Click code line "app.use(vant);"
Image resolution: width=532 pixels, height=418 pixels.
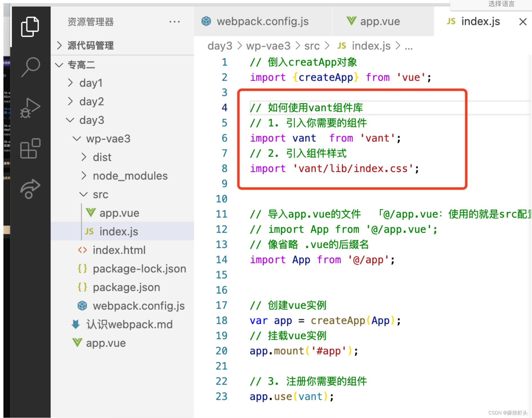tap(292, 397)
